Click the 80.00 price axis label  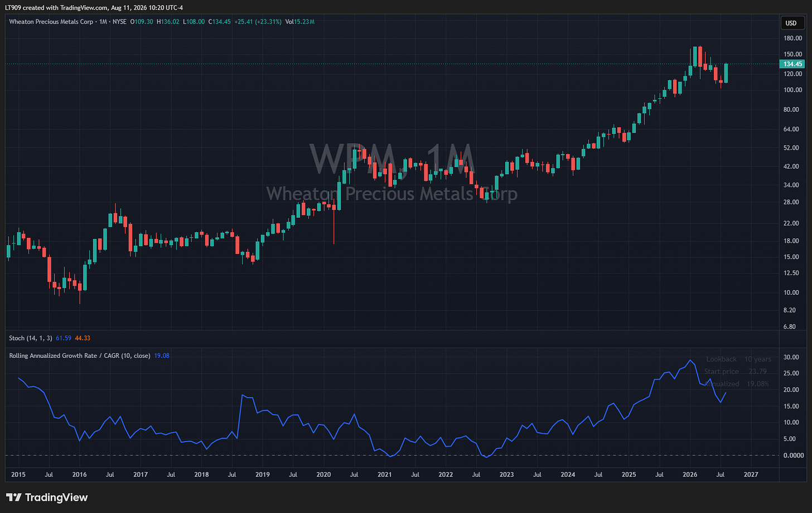[x=792, y=109]
